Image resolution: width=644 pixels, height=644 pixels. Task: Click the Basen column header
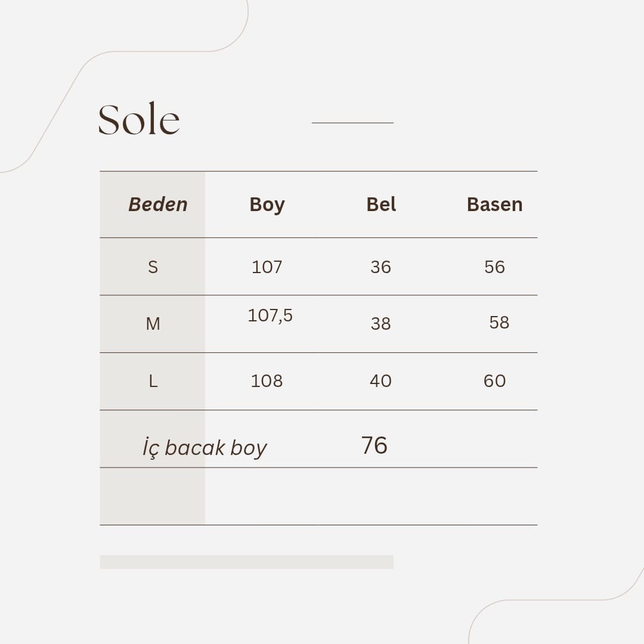click(x=494, y=204)
